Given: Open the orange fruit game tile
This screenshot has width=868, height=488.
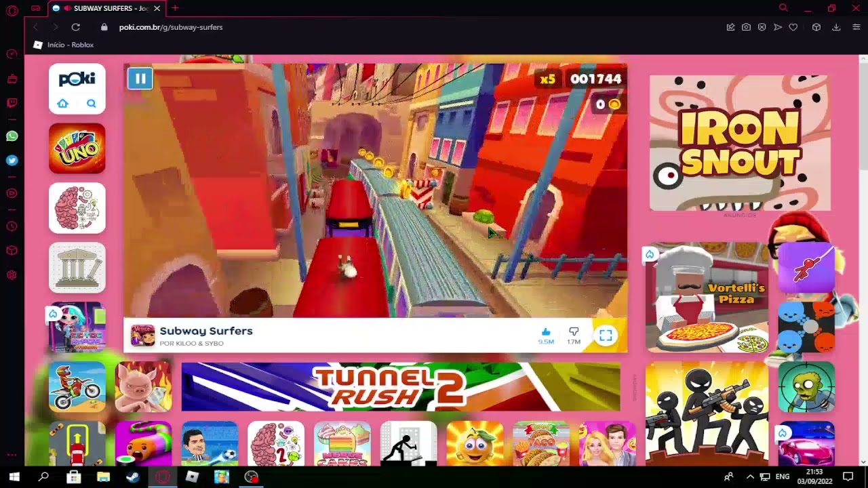Looking at the screenshot, I should pos(475,443).
